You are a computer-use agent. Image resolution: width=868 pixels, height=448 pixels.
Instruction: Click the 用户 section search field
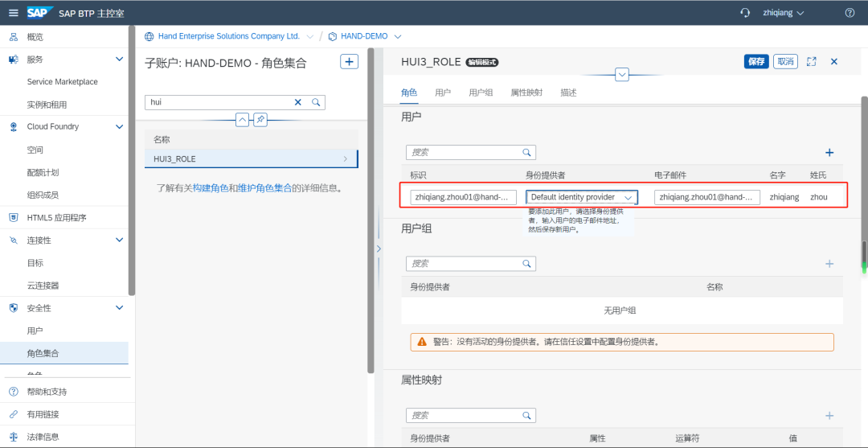pos(470,152)
